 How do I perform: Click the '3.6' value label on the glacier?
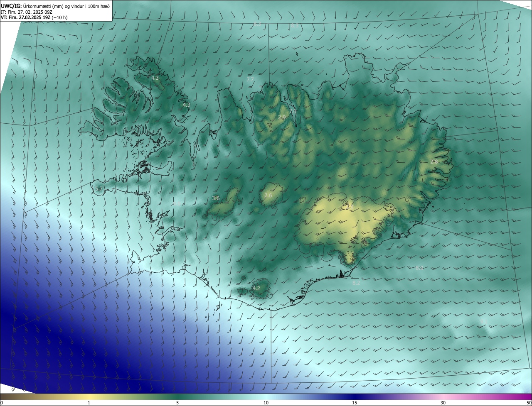[216, 198]
